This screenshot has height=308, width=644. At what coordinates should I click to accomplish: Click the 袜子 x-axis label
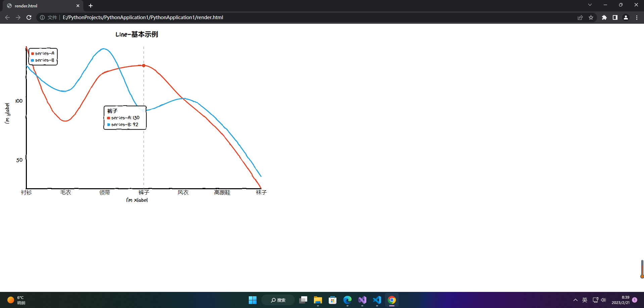261,192
